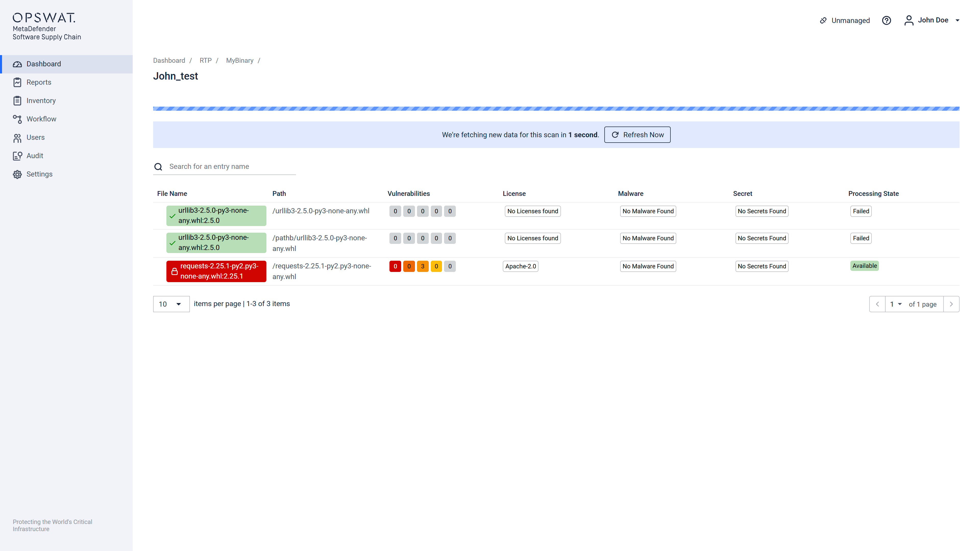Click the Dashboard gauge icon in sidebar
Viewport: 980px width, 551px height.
point(17,64)
